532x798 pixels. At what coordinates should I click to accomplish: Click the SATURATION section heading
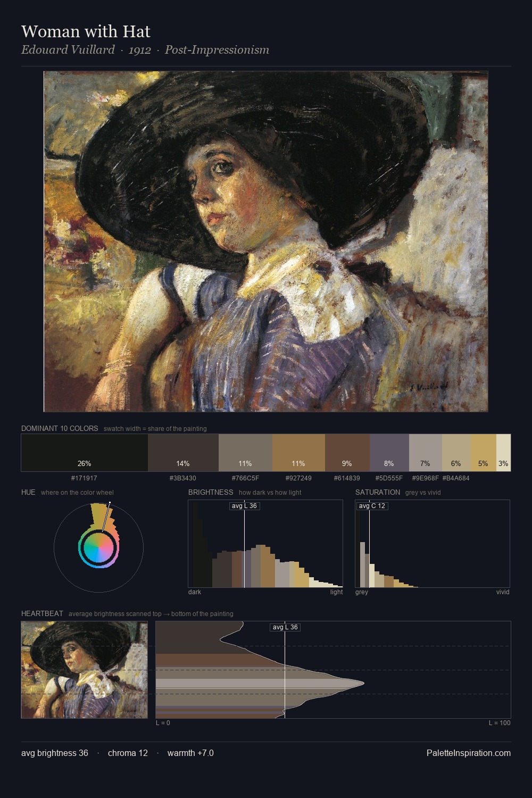pos(378,492)
